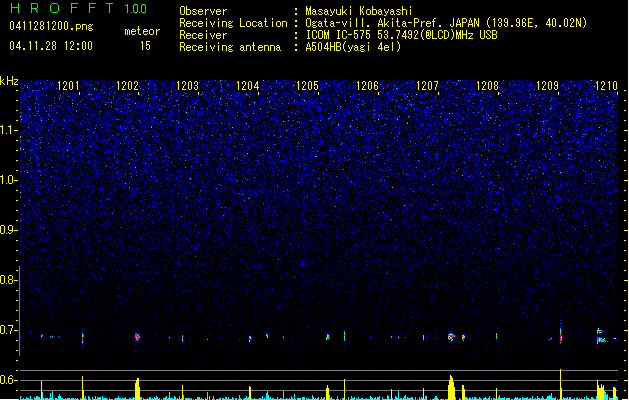Click the 1210 time marker
The image size is (629, 400).
point(607,86)
